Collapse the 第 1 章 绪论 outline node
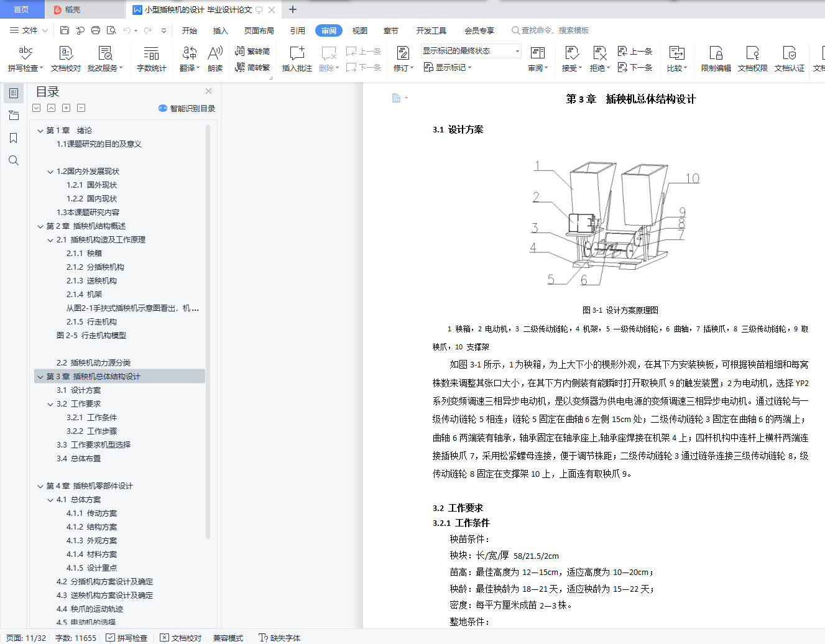Image resolution: width=825 pixels, height=644 pixels. (40, 131)
